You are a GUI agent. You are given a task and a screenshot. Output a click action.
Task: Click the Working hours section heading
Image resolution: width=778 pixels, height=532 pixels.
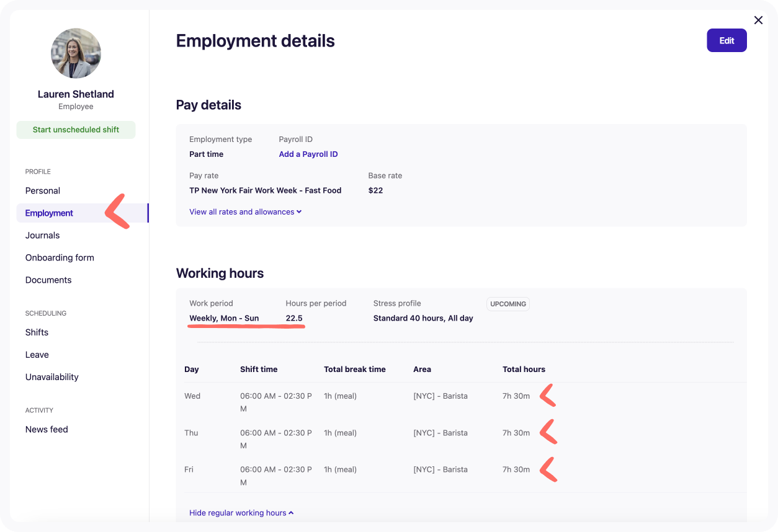[220, 273]
